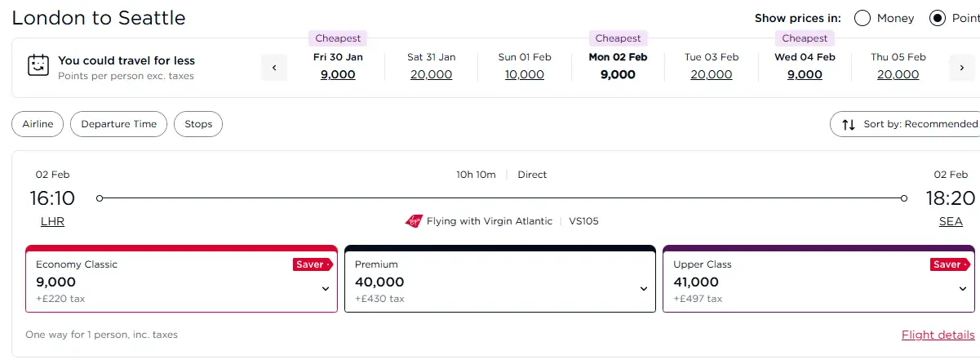Screen dimensions: 980x364
Task: Open the Airline filter
Action: 38,124
